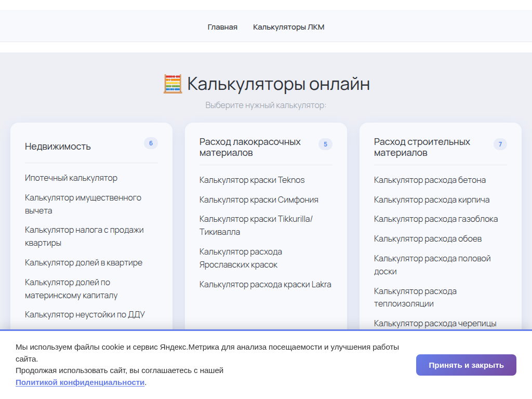
Task: Open the Политикой конфиденциальности link
Action: click(80, 382)
